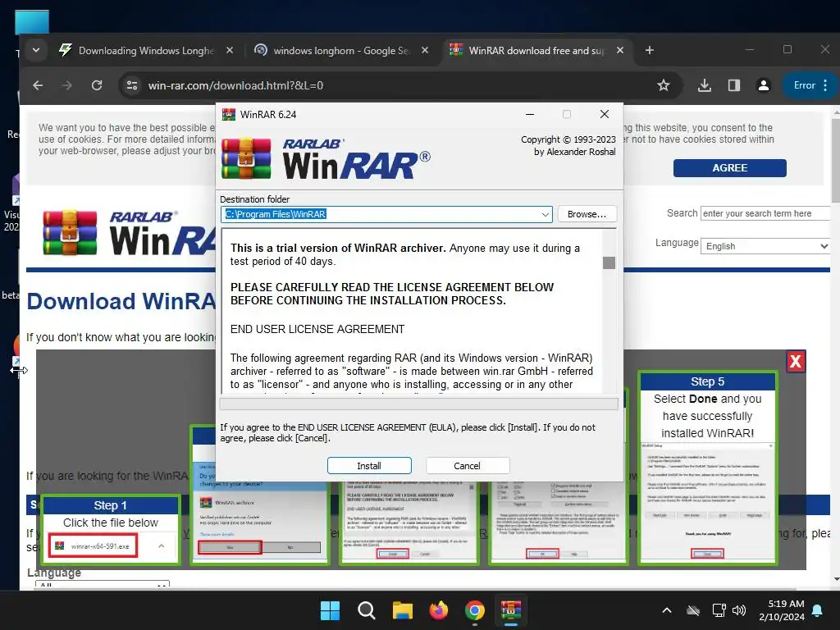The height and width of the screenshot is (630, 840).
Task: Open the Language English dropdown
Action: [x=765, y=246]
